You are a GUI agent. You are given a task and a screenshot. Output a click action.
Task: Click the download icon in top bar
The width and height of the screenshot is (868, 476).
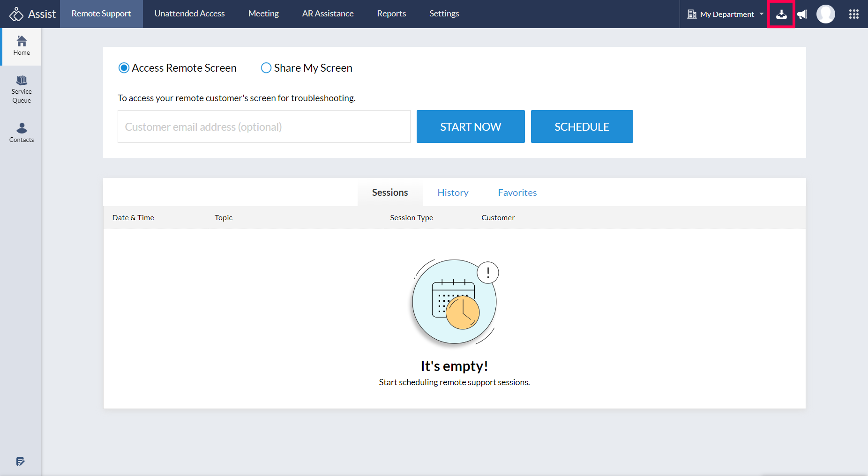[781, 15]
